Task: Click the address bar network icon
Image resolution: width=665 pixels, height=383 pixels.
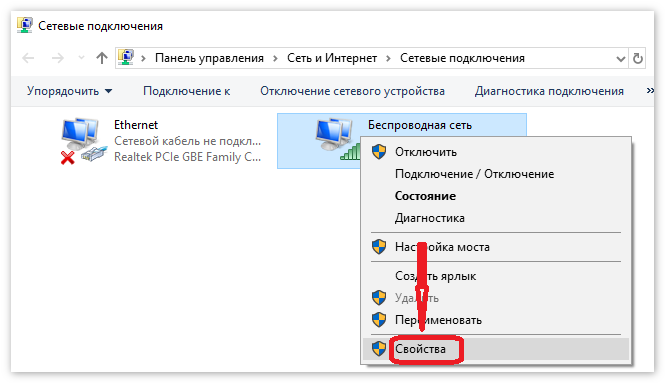Action: tap(126, 58)
